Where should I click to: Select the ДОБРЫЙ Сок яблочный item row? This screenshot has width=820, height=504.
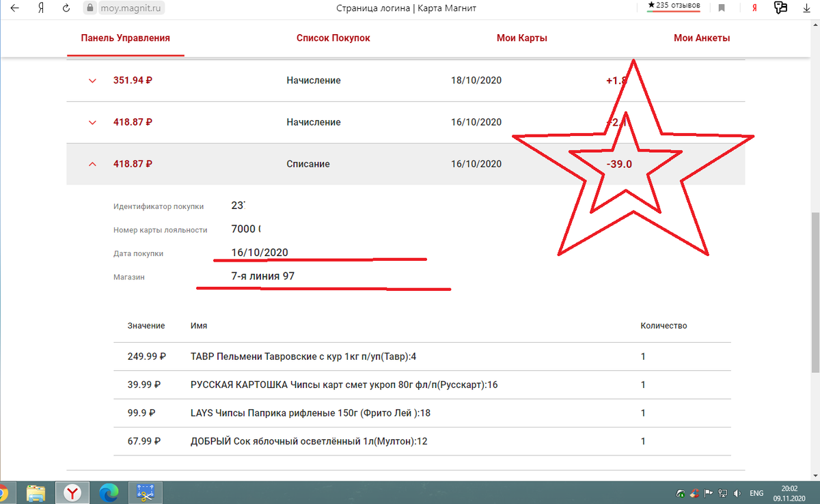[422, 441]
